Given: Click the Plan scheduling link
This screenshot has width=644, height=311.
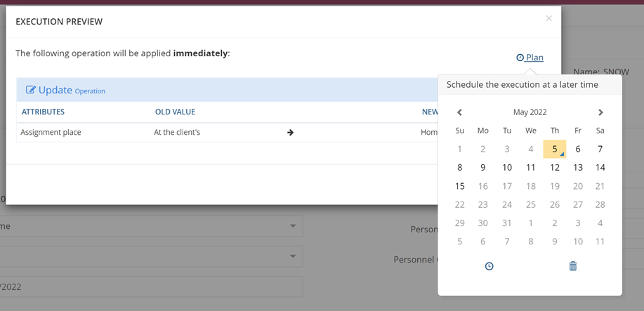Looking at the screenshot, I should point(530,58).
